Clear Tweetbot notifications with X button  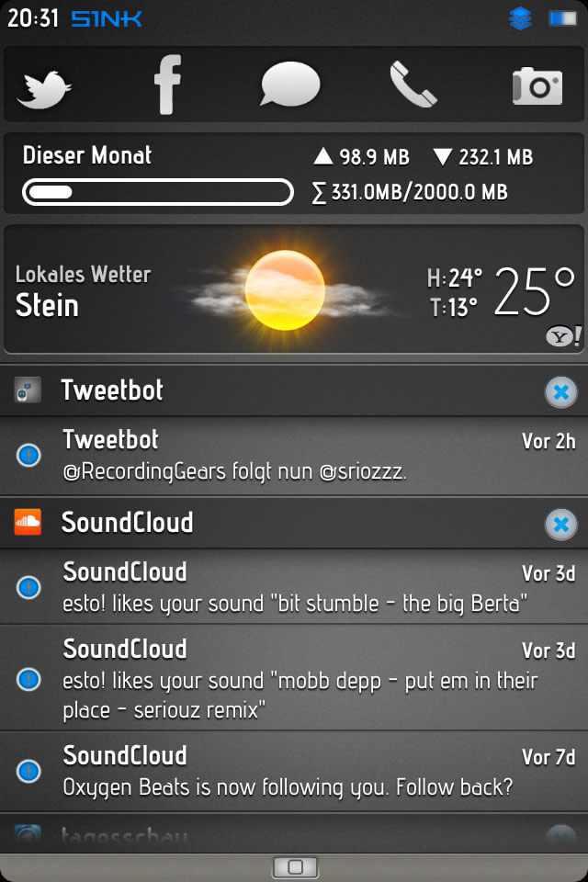[x=561, y=392]
